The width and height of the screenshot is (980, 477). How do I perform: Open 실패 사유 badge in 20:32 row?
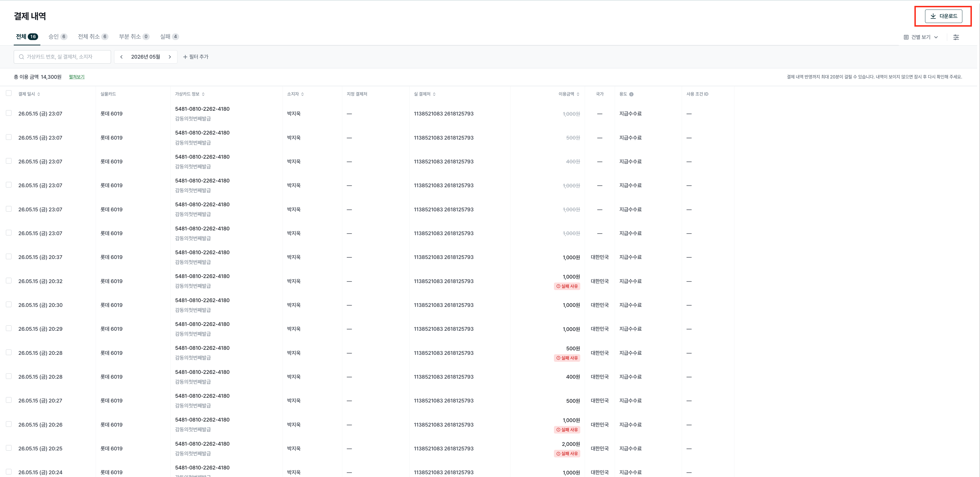pyautogui.click(x=567, y=286)
